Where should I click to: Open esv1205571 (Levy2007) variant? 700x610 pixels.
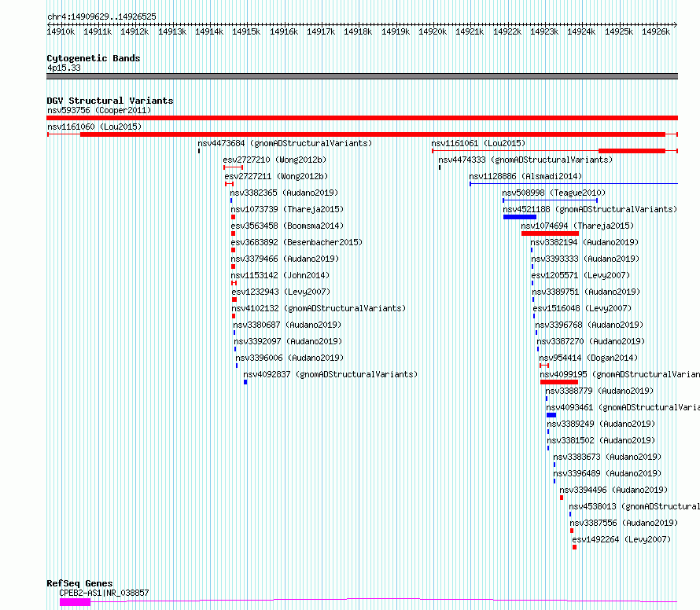(x=580, y=275)
